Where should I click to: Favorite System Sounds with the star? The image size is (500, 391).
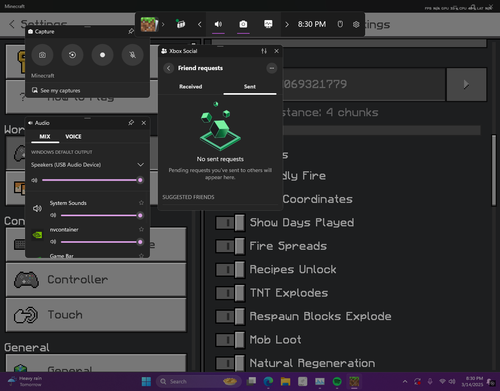point(141,203)
